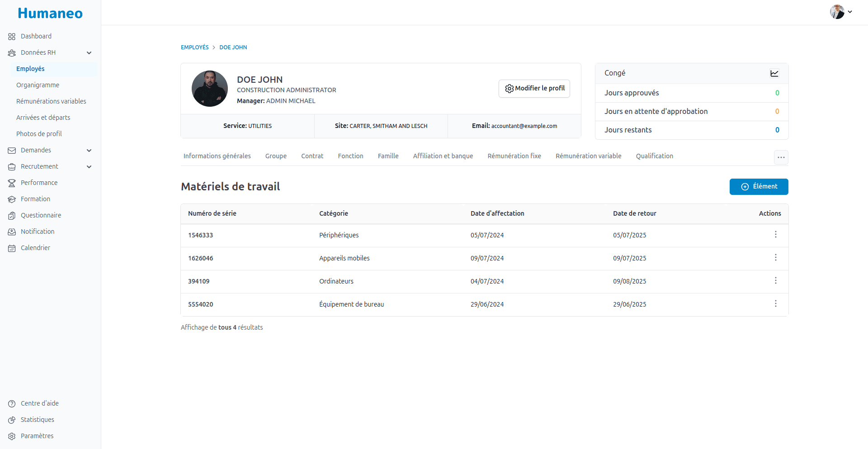868x449 pixels.
Task: Select the Dashboard icon in the sidebar
Action: pyautogui.click(x=11, y=36)
